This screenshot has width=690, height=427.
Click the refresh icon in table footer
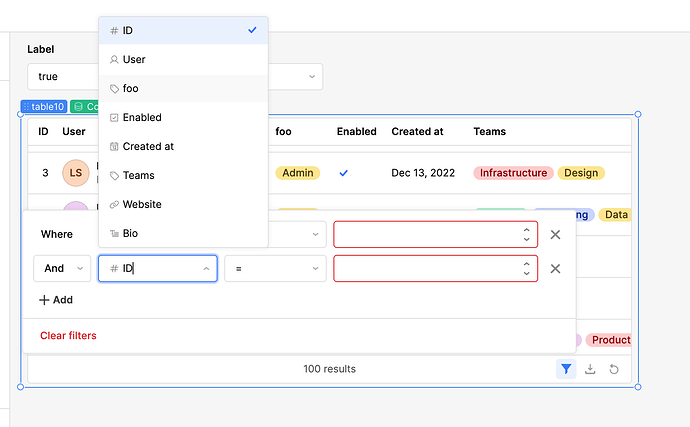(x=613, y=369)
